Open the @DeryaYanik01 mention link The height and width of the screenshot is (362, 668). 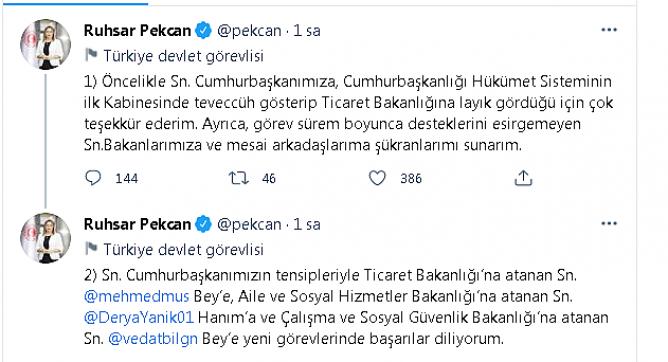pyautogui.click(x=139, y=317)
